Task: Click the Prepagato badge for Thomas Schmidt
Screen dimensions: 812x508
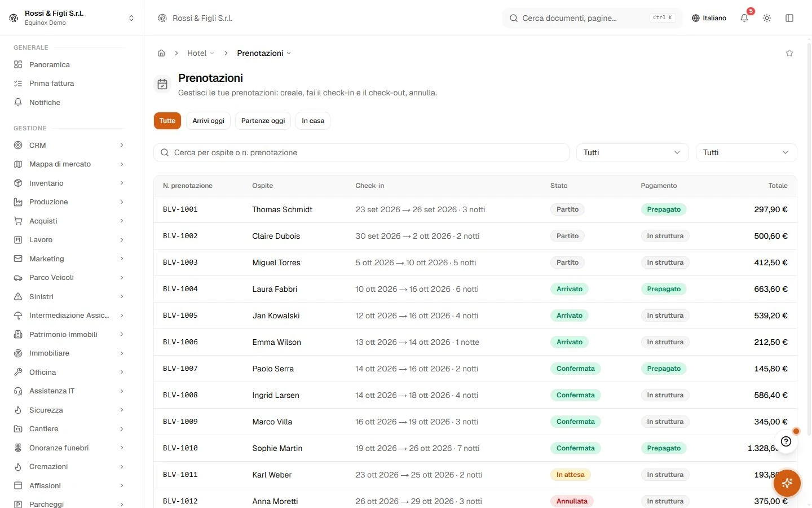Action: coord(664,209)
